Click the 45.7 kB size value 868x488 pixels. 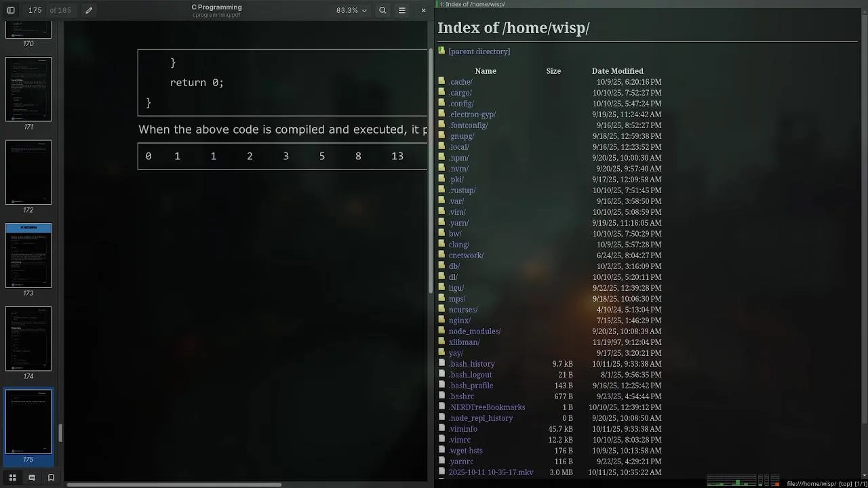tap(560, 429)
